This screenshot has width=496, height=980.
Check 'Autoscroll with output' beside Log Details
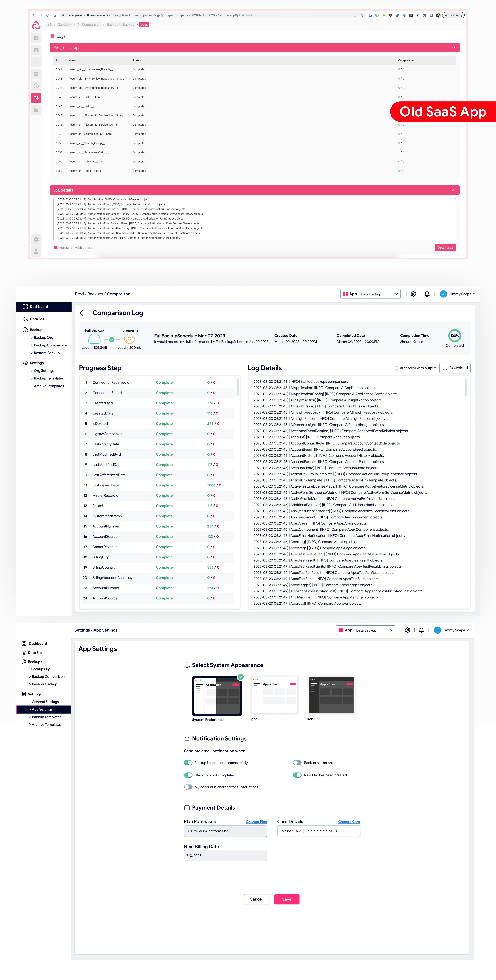click(x=396, y=368)
